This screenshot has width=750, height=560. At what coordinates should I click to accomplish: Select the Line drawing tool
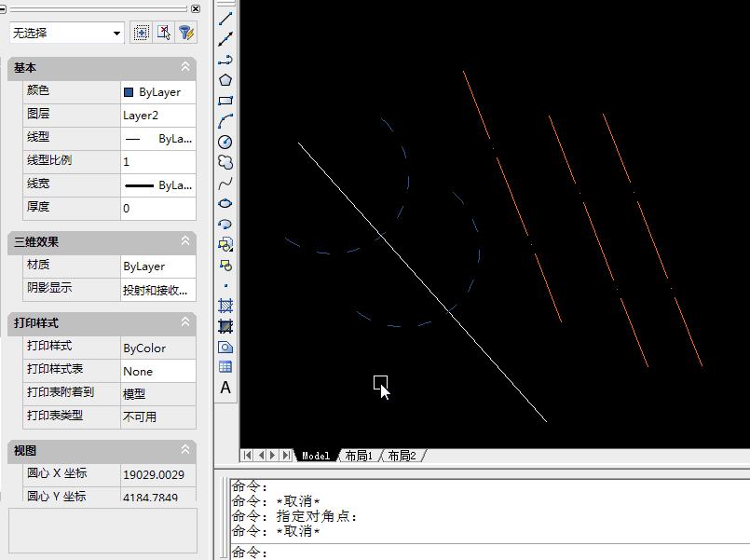225,18
